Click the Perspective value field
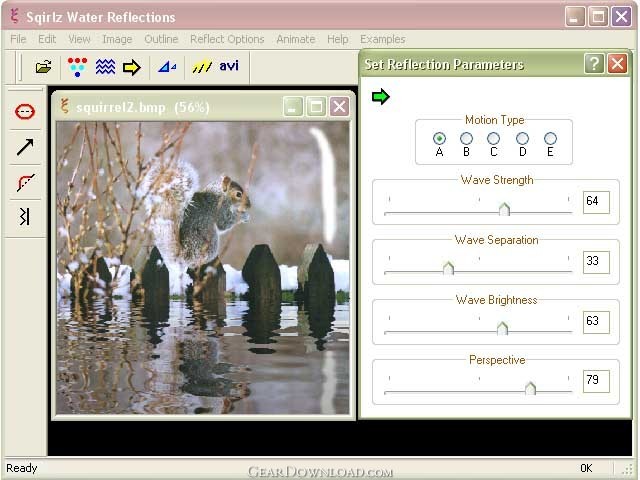The height and width of the screenshot is (480, 640). point(596,381)
